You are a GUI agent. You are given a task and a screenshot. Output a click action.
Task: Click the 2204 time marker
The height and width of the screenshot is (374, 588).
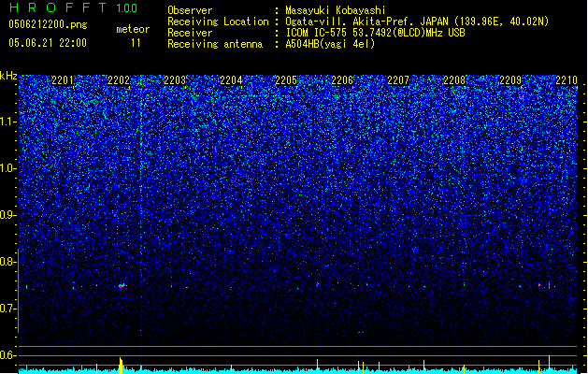click(231, 80)
